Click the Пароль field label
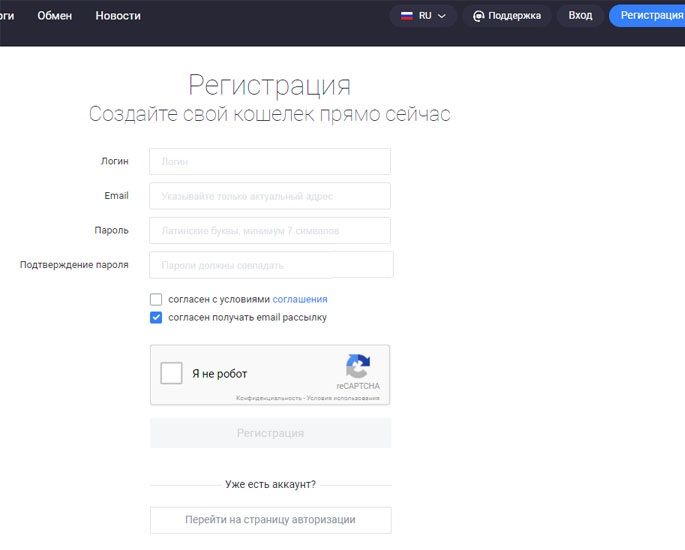685x550 pixels. [x=111, y=230]
